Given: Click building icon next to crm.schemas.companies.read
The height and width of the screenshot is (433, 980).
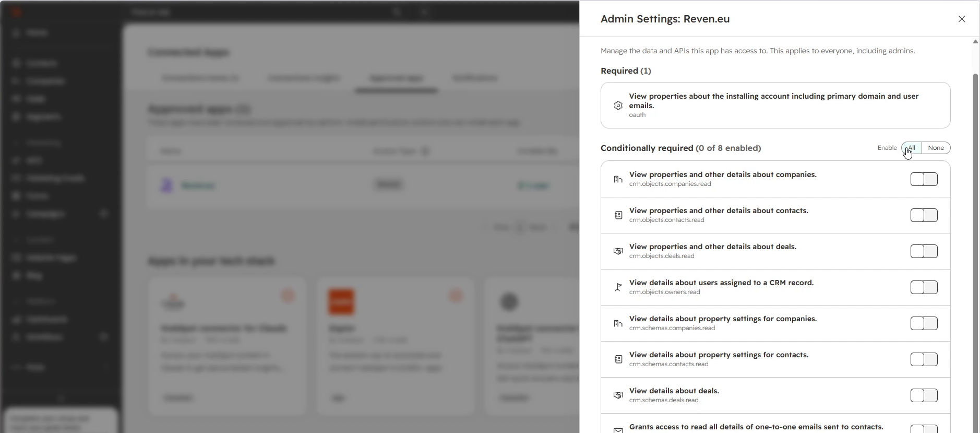Looking at the screenshot, I should click(x=618, y=323).
